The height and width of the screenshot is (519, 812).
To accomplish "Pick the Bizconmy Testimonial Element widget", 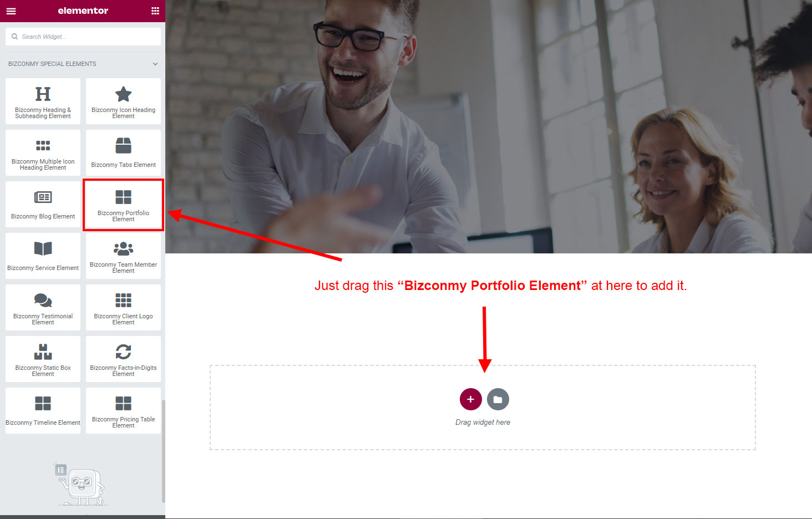I will pyautogui.click(x=43, y=308).
